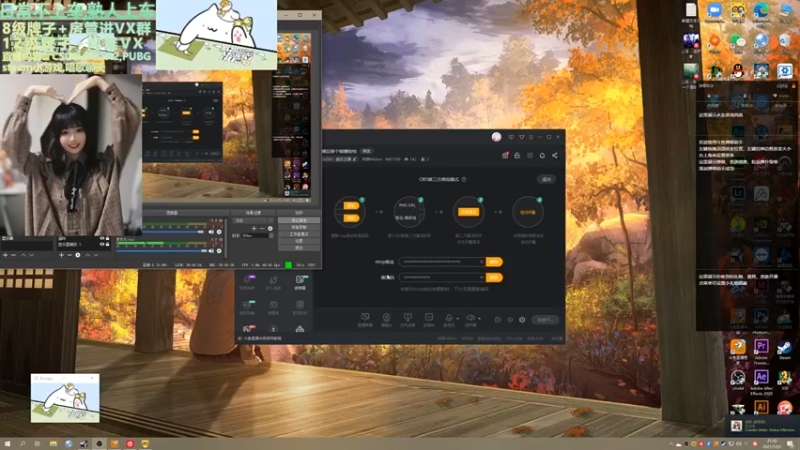Open the Windows Start button

click(x=7, y=444)
